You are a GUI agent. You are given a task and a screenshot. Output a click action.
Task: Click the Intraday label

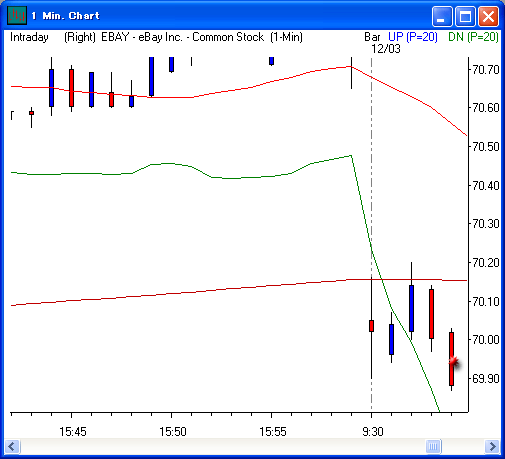(29, 37)
